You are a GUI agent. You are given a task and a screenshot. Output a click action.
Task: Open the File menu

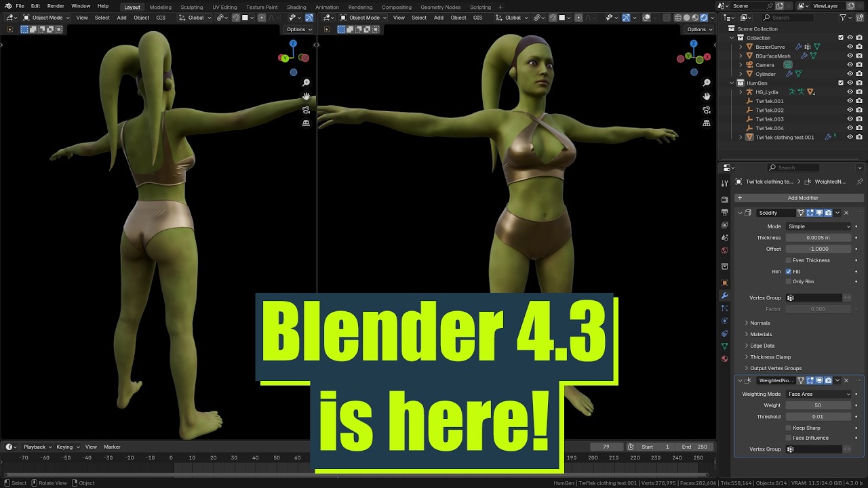click(20, 6)
